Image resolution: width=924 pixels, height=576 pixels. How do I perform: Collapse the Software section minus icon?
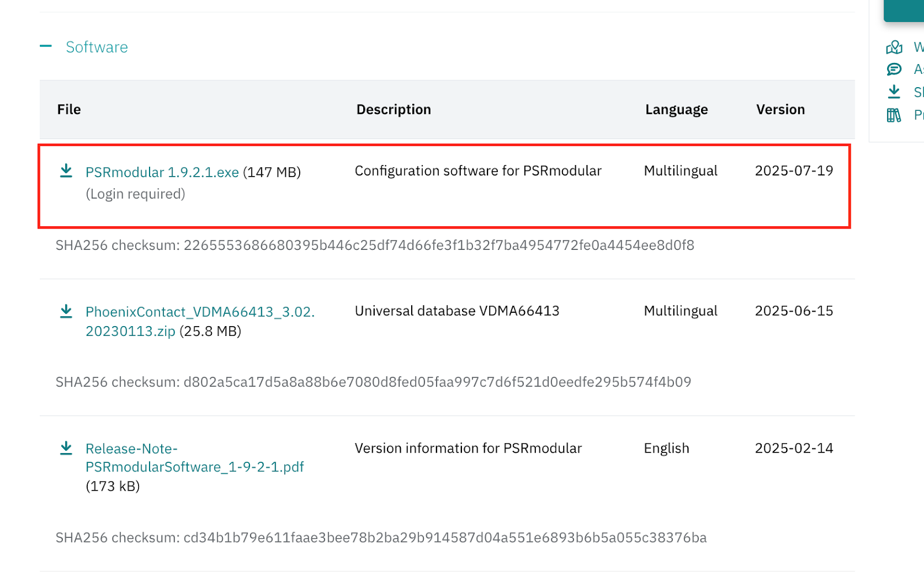click(46, 46)
